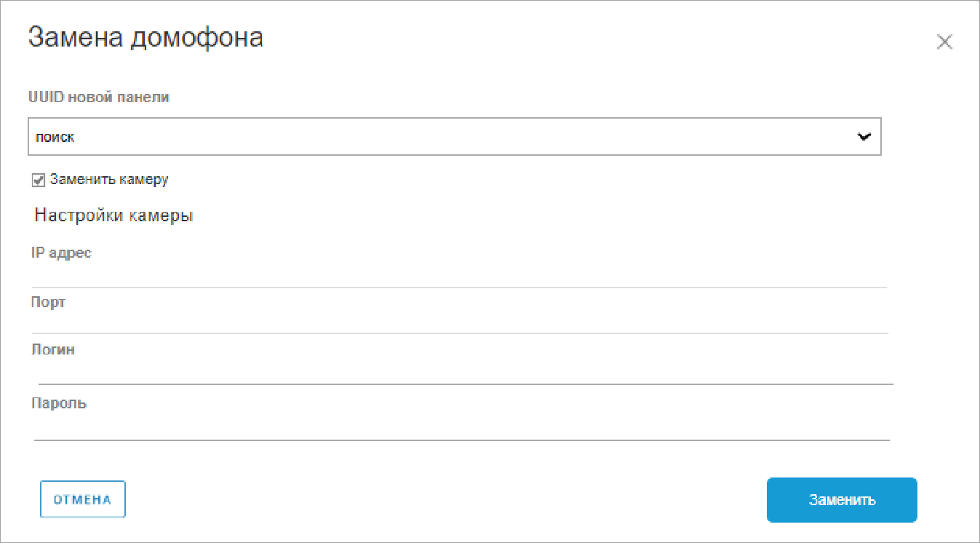Click the Заменить камеру checkbox label
Viewport: 980px width, 543px height.
click(109, 180)
